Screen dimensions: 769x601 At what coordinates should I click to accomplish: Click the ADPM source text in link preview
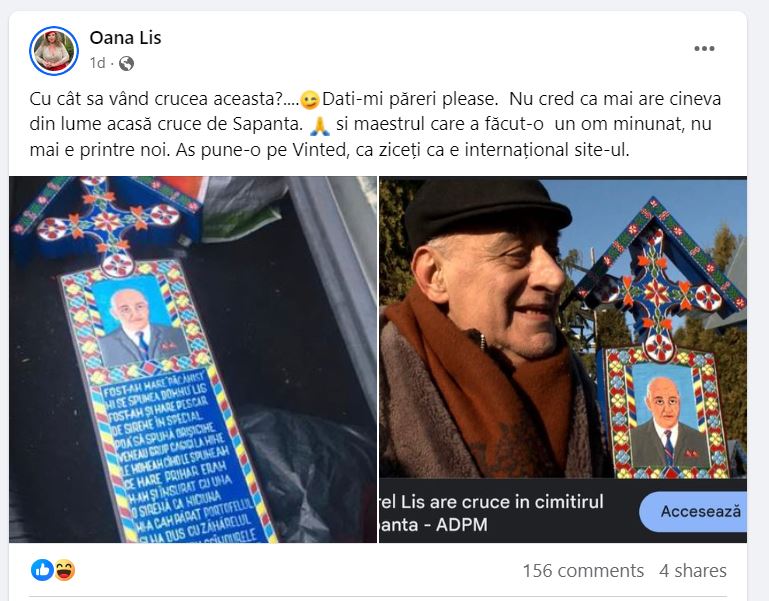coord(461,525)
